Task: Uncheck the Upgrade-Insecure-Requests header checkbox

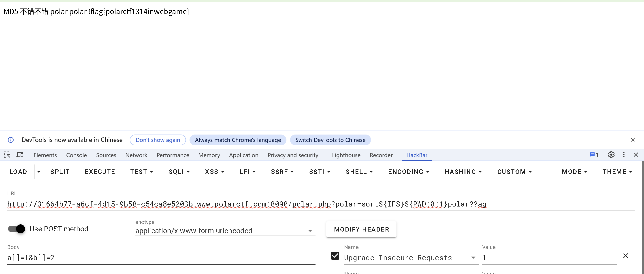Action: point(335,256)
